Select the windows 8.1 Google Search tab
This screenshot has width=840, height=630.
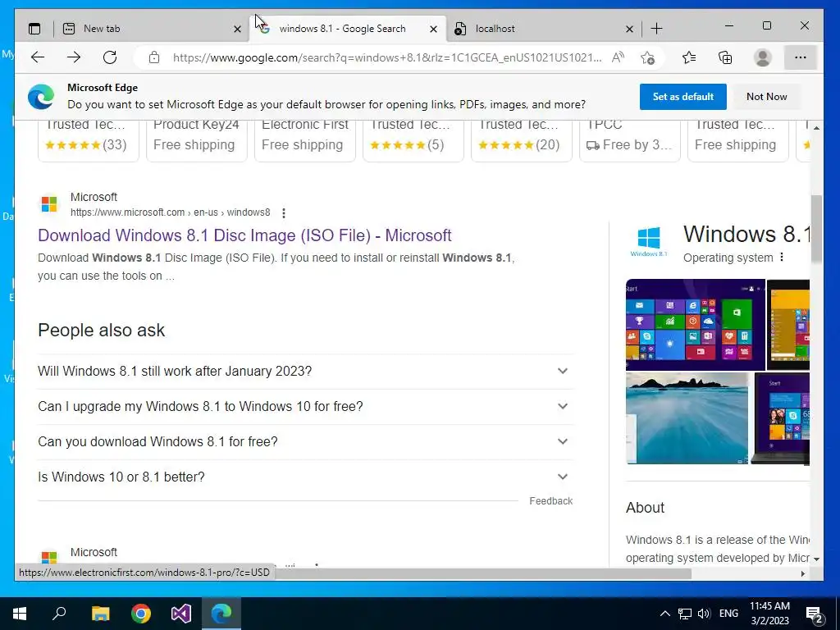tap(347, 29)
